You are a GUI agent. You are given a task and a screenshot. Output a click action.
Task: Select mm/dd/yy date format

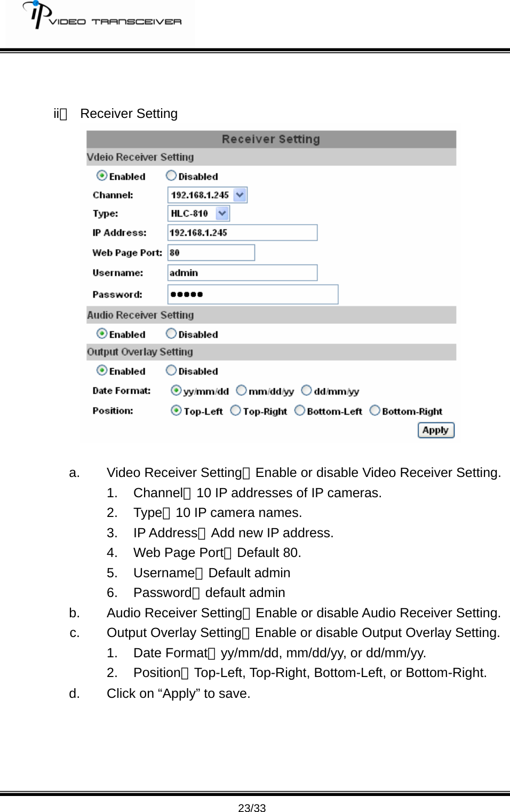click(241, 390)
